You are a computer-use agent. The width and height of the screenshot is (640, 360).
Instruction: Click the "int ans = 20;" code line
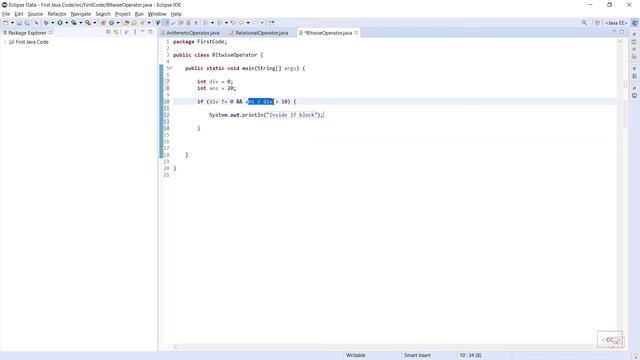point(216,88)
